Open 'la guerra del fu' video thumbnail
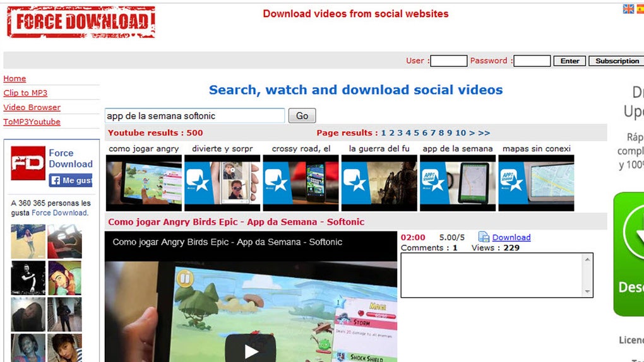 click(379, 183)
